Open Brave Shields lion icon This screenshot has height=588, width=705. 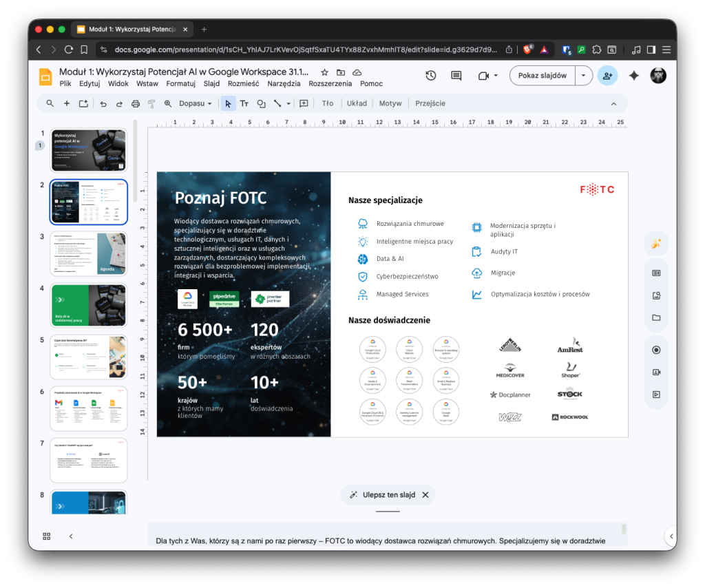527,50
